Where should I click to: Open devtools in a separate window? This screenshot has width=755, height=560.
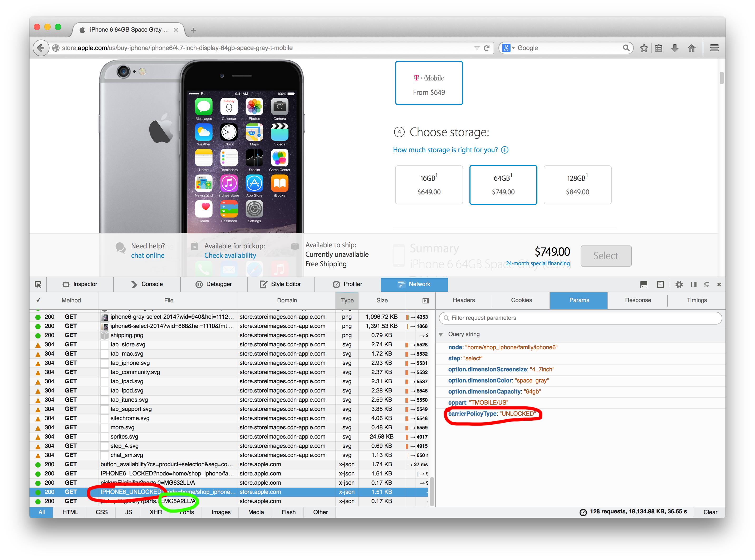point(707,284)
